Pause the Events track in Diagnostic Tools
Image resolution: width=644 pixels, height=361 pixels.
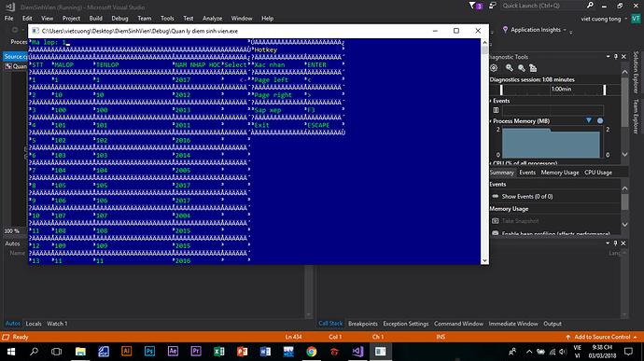[x=496, y=110]
